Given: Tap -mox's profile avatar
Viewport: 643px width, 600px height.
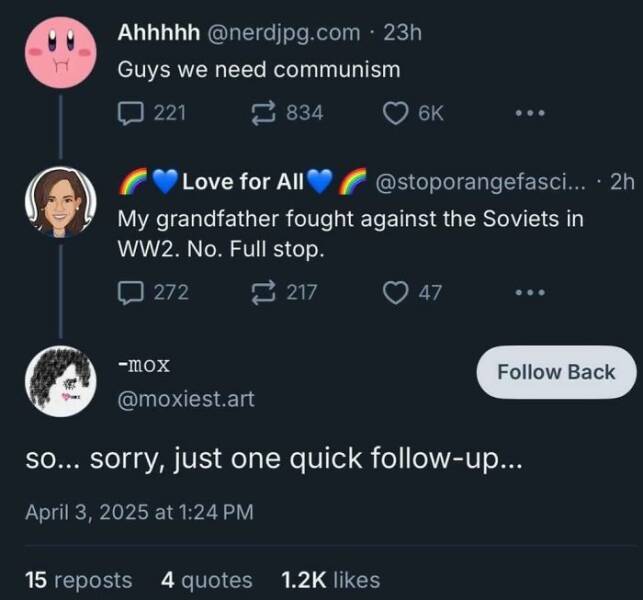Looking at the screenshot, I should (x=59, y=380).
